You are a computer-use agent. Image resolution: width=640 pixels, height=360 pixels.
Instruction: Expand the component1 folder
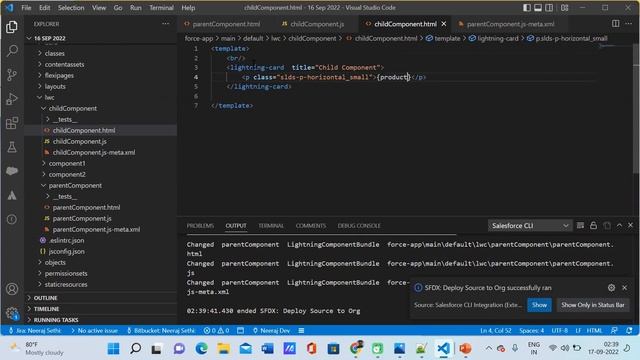[67, 163]
